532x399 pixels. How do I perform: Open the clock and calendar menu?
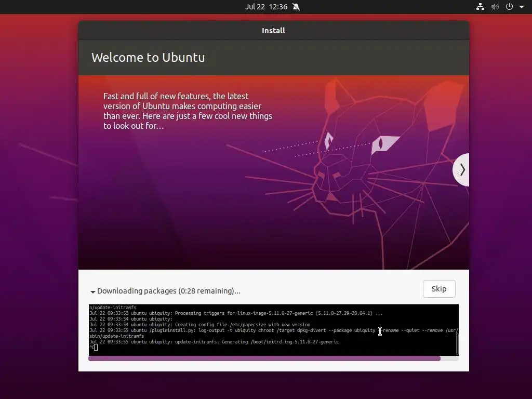(x=266, y=7)
